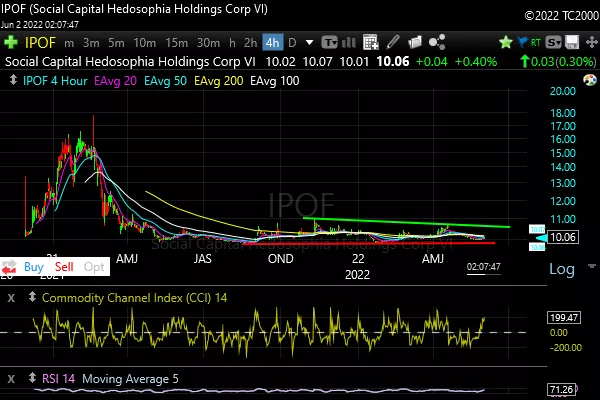Click the IPOF ticker symbol box

(x=40, y=42)
